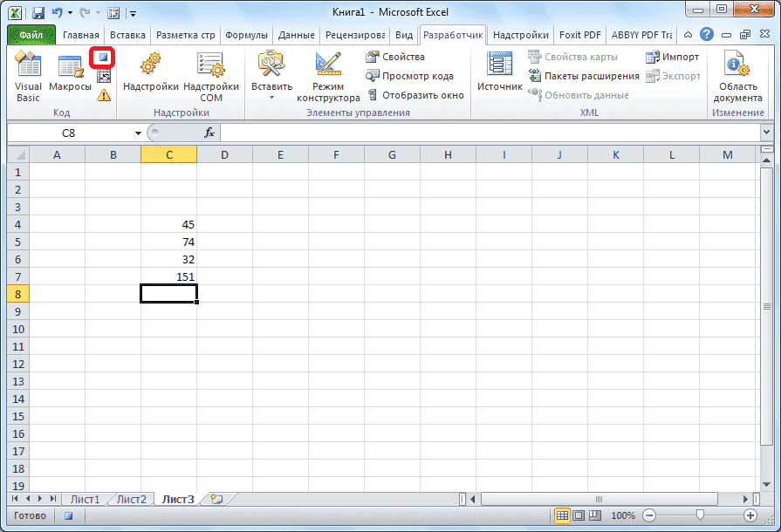Expand the Quick Access Toolbar dropdown
Viewport: 781px width, 532px height.
(132, 11)
